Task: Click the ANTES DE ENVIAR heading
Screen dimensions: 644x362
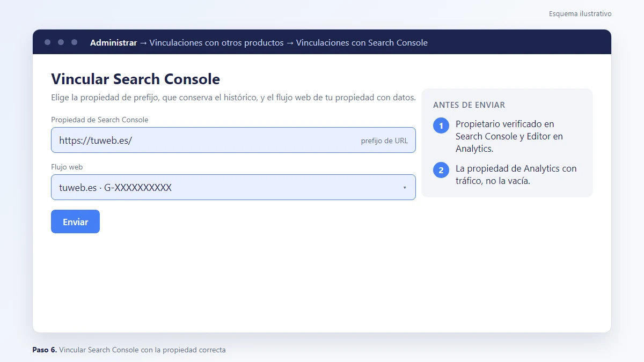Action: [x=469, y=105]
